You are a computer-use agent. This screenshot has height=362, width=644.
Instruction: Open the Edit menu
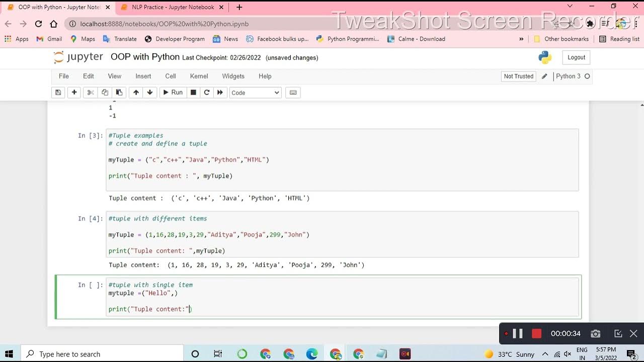89,76
